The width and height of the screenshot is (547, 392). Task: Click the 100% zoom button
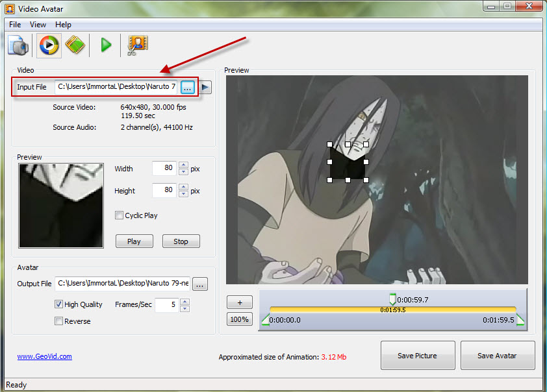(240, 319)
